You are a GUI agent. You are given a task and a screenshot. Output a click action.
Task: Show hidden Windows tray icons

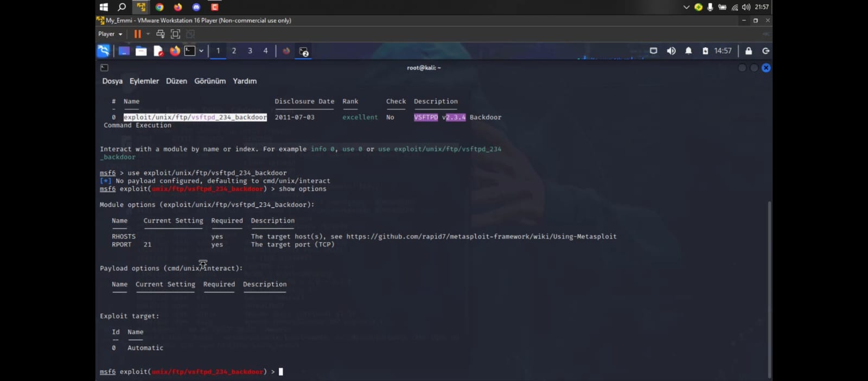(x=686, y=7)
